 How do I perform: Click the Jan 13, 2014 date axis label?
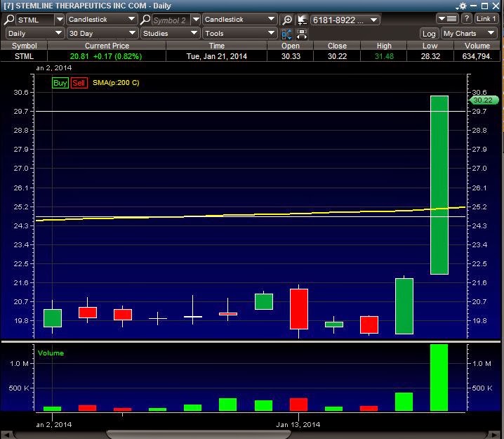298,424
